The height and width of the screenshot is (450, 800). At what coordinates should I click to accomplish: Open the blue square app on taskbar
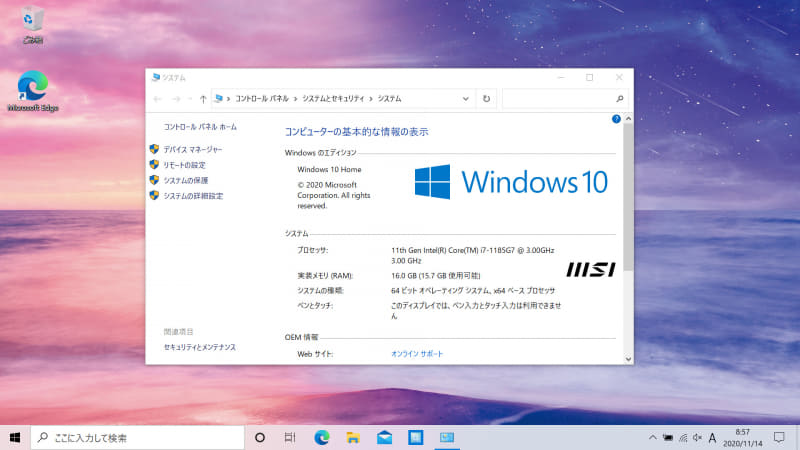pyautogui.click(x=415, y=437)
